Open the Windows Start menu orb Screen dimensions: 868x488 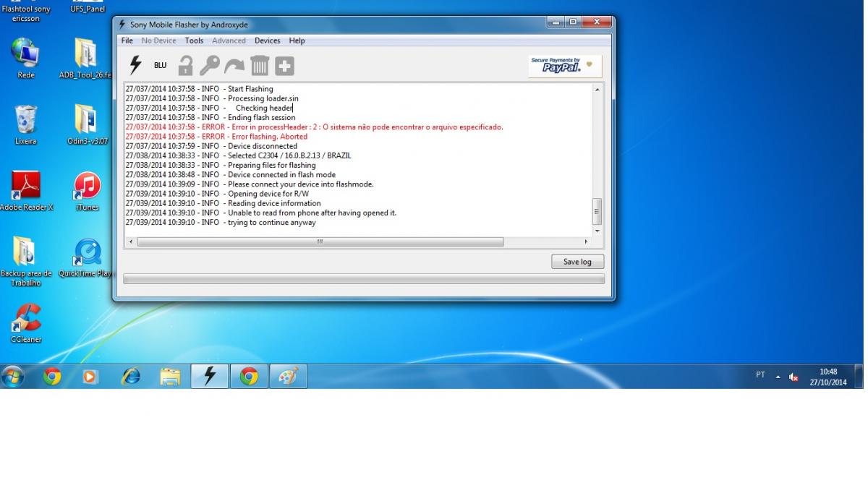pyautogui.click(x=13, y=376)
